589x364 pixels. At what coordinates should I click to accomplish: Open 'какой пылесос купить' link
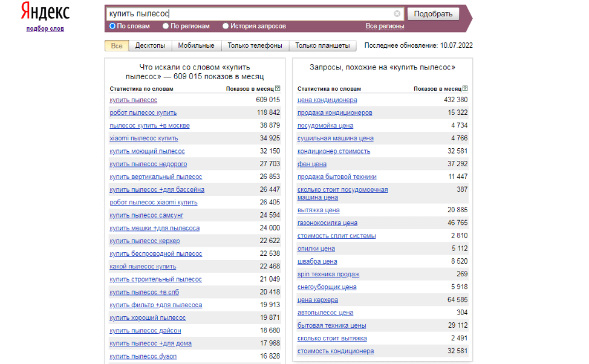[143, 266]
